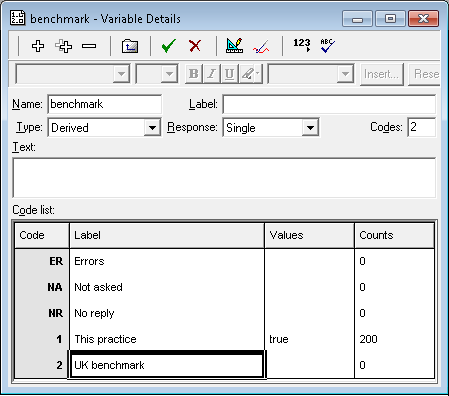Screen dimensions: 449x396
Task: Click the minus remove-code icon
Action: (x=89, y=46)
